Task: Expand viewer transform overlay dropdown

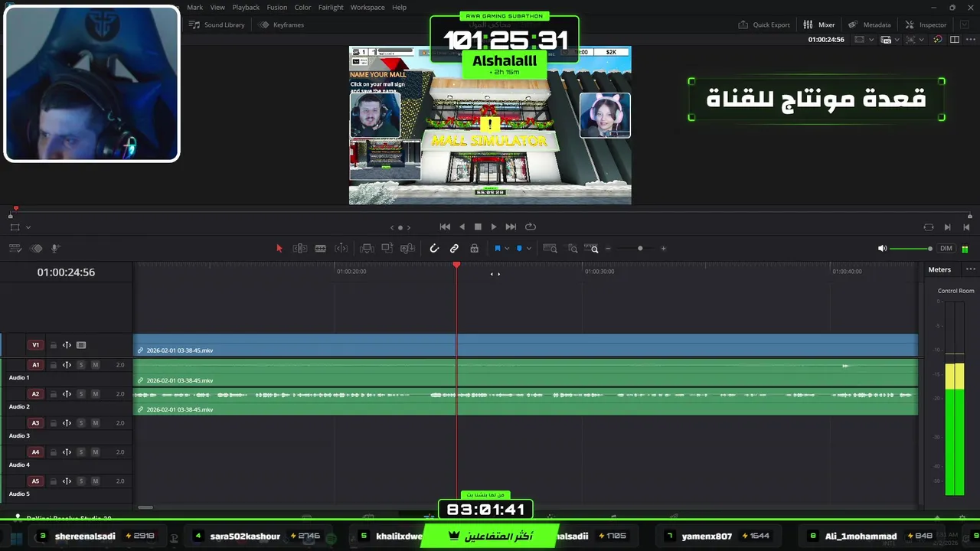Action: pos(28,227)
